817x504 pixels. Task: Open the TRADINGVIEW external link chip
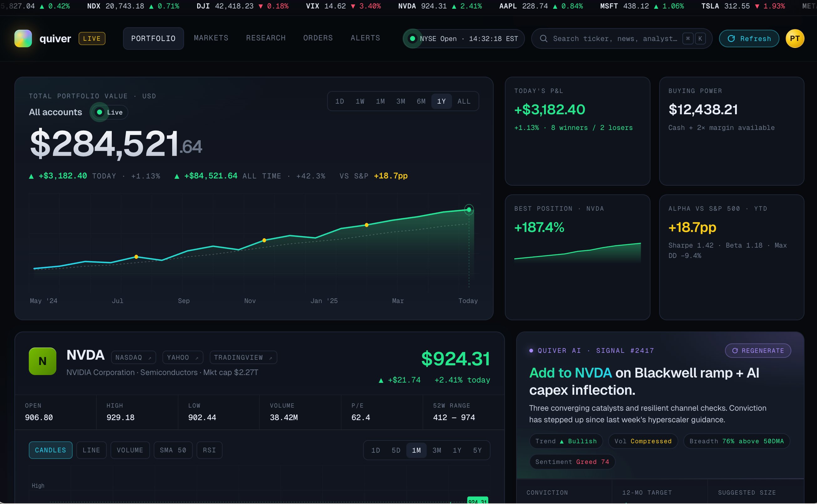(x=243, y=357)
